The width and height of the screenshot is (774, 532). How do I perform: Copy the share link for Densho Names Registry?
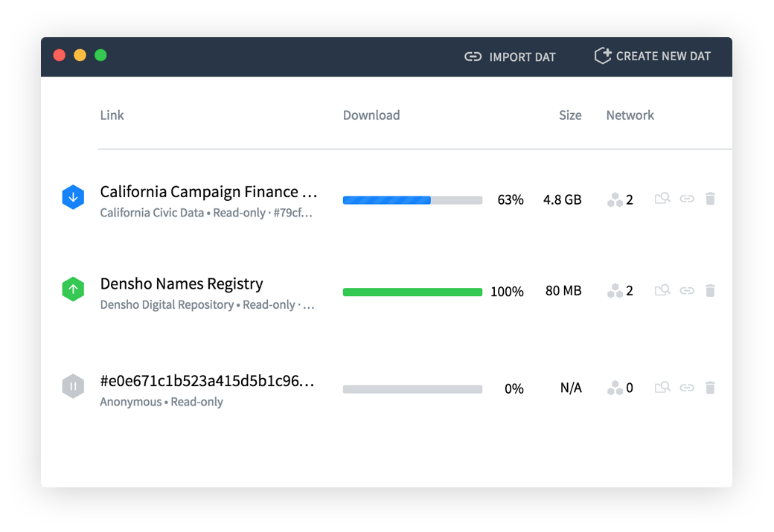(687, 290)
